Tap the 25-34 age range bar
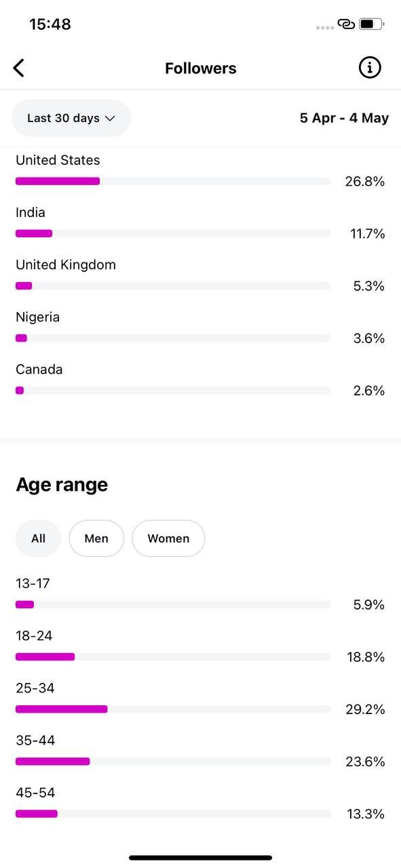The width and height of the screenshot is (401, 868). [x=173, y=709]
